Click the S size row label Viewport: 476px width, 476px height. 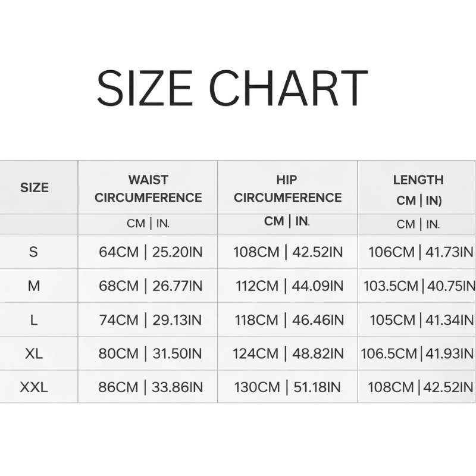point(33,252)
